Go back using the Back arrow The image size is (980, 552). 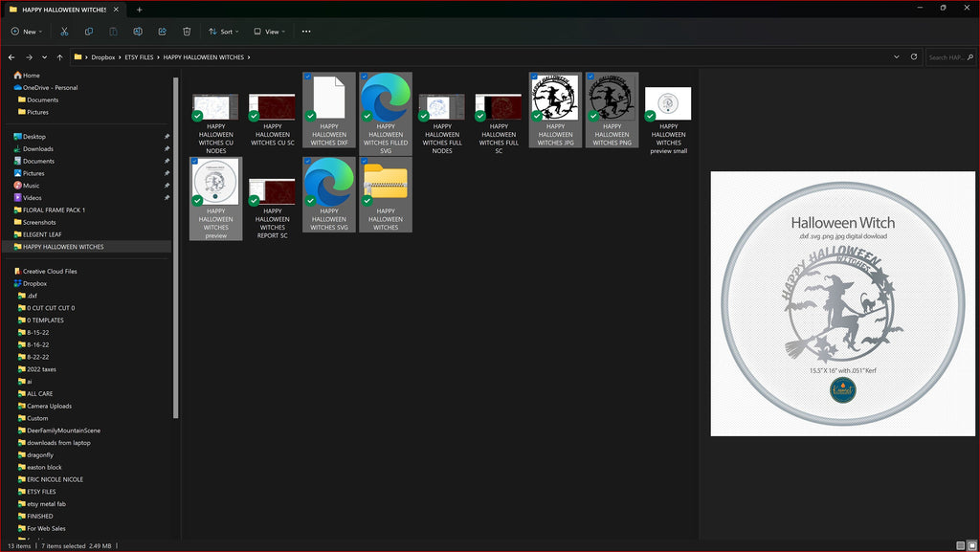(11, 56)
